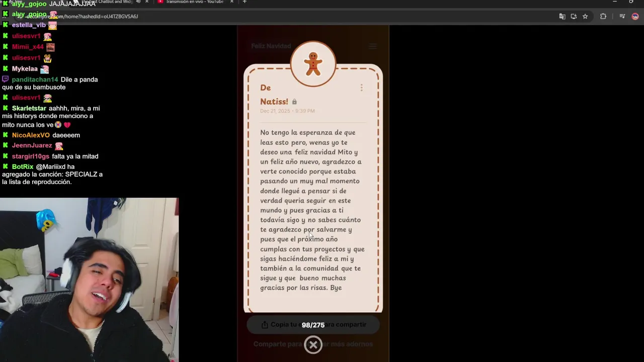
Task: Click the browser profile avatar
Action: coord(635,17)
